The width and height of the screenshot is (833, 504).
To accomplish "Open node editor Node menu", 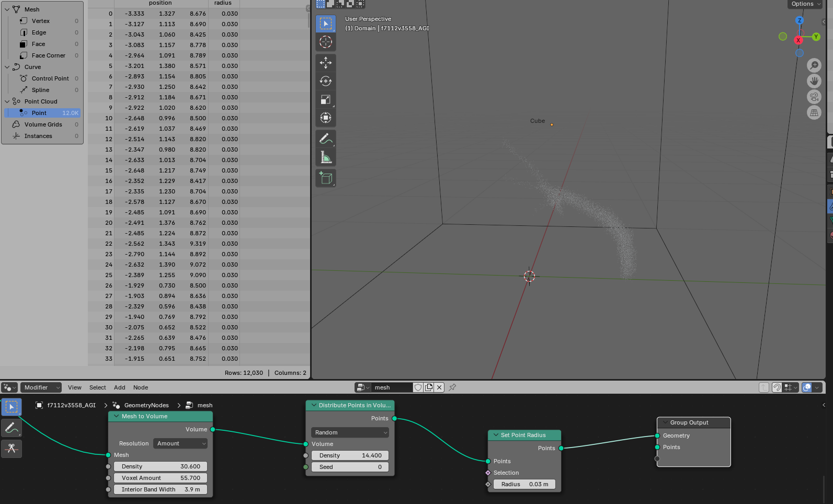I will pyautogui.click(x=141, y=387).
